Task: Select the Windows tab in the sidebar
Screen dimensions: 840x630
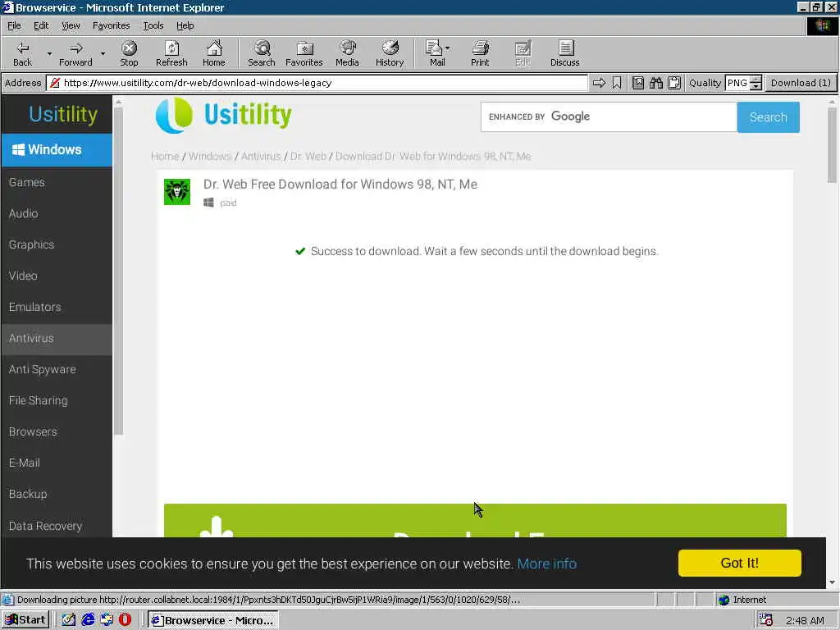Action: (x=57, y=150)
